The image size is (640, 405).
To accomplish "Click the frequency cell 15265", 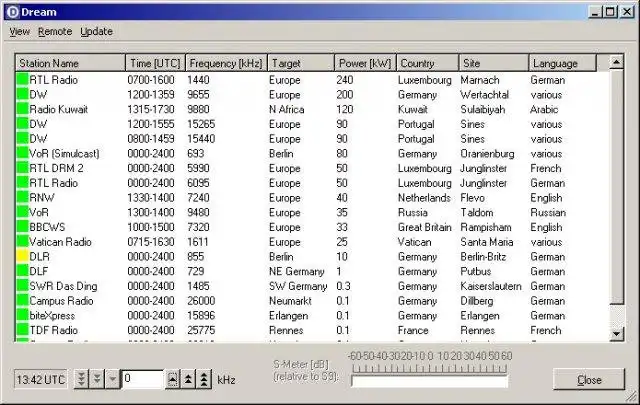I will (201, 124).
